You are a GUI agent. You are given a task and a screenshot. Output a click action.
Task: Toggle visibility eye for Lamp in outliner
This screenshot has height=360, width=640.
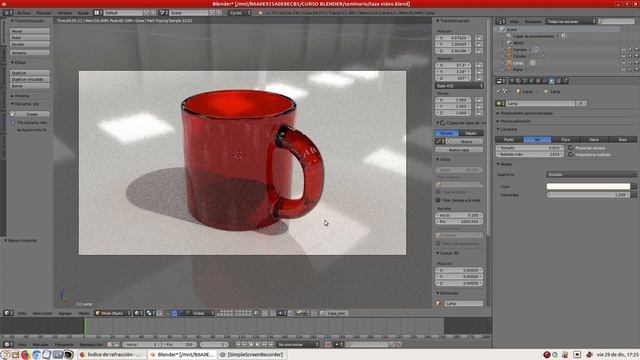623,63
